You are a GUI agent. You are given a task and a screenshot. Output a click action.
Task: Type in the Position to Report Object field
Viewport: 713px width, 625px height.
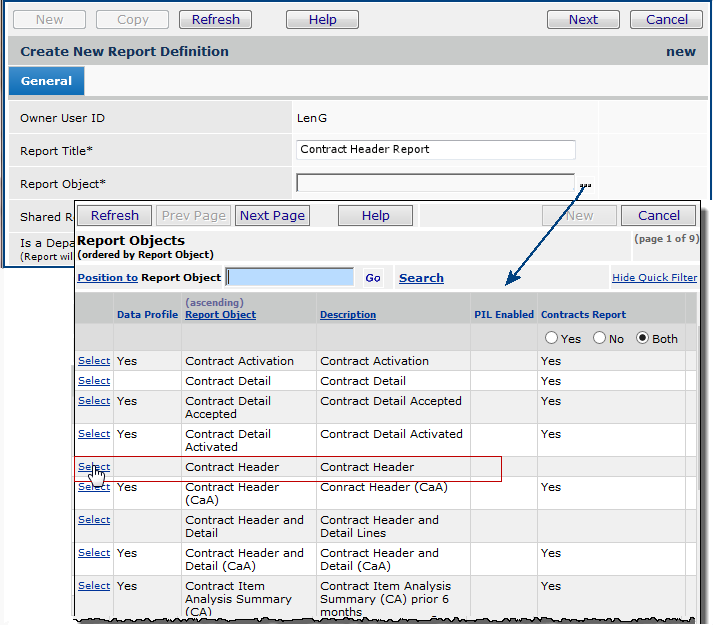pyautogui.click(x=289, y=277)
